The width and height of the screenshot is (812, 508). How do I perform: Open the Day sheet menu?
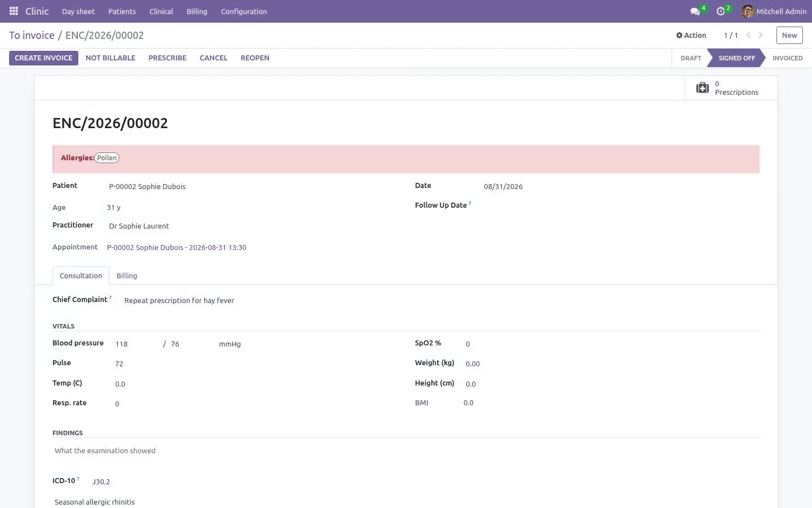click(78, 11)
